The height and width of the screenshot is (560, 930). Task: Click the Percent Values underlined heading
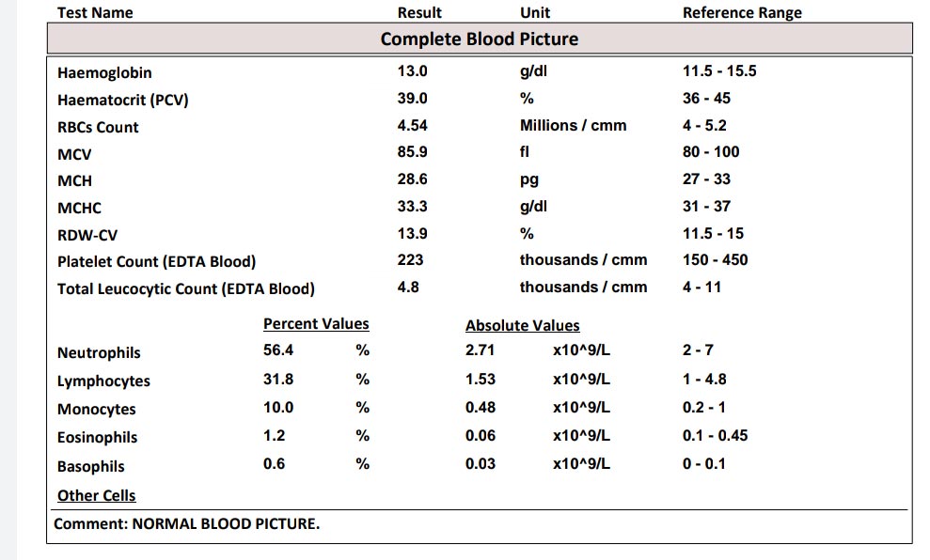click(316, 324)
